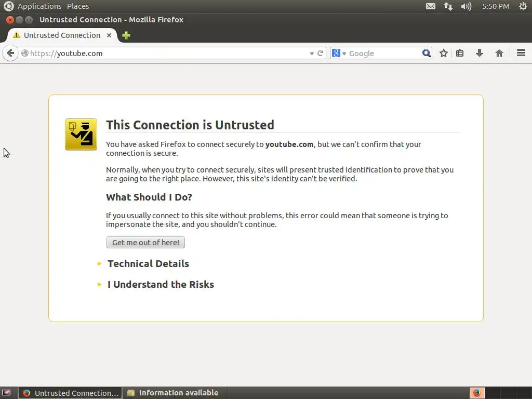
Task: Click the 5:50 PM clock
Action: [x=496, y=6]
